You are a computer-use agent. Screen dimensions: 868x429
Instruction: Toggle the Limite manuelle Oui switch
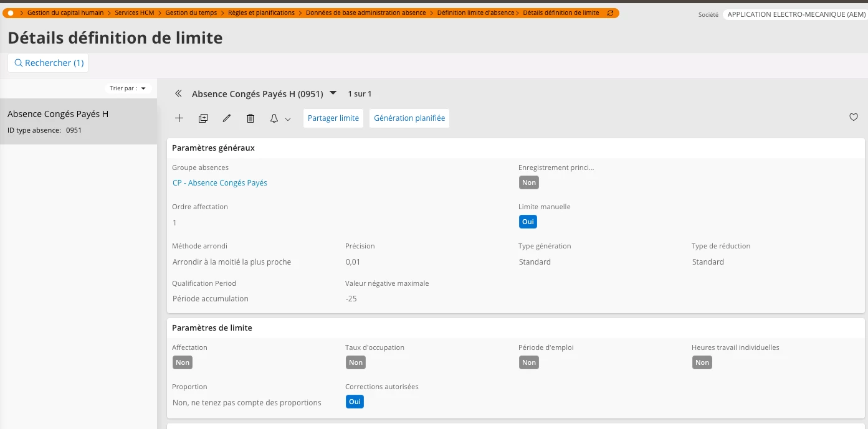528,222
